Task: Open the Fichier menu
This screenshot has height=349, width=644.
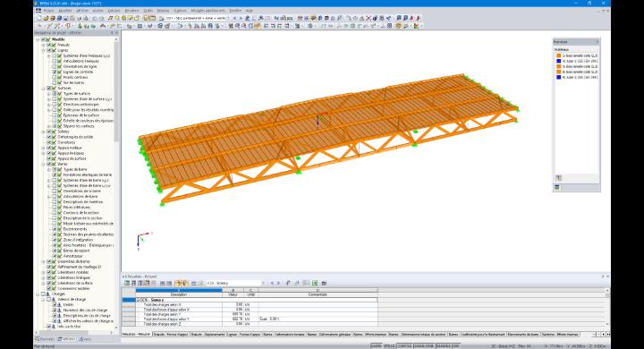Action: (48, 10)
